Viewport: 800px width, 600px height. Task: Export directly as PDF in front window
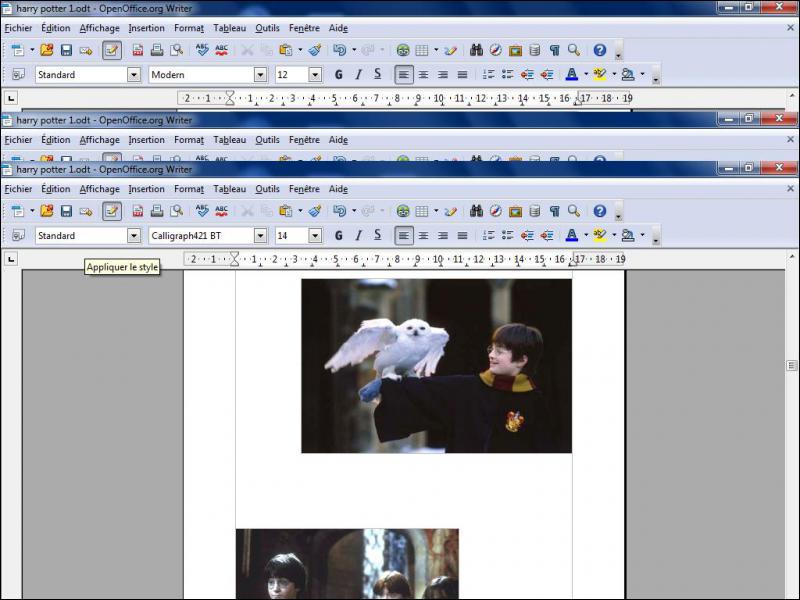click(x=138, y=211)
